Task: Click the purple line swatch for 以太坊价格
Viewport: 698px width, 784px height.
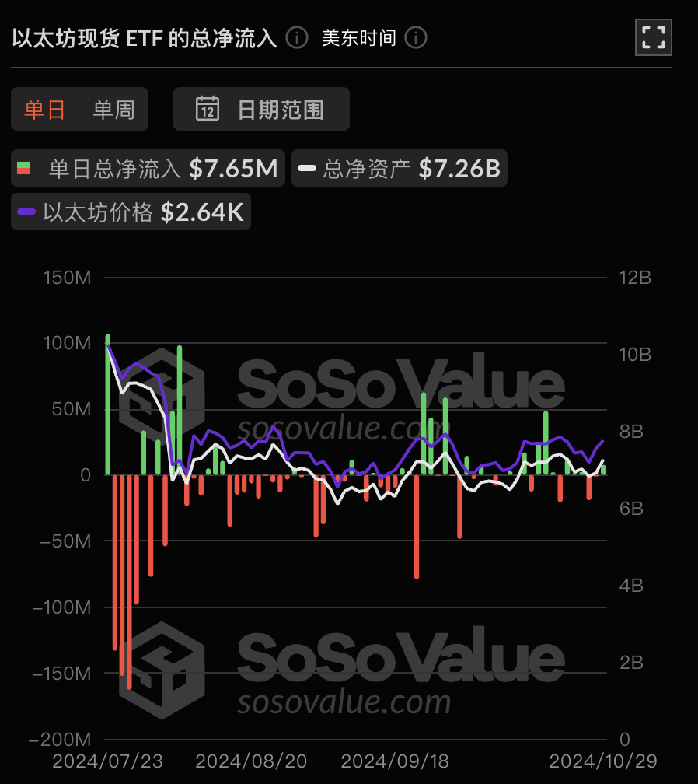Action: tap(26, 212)
